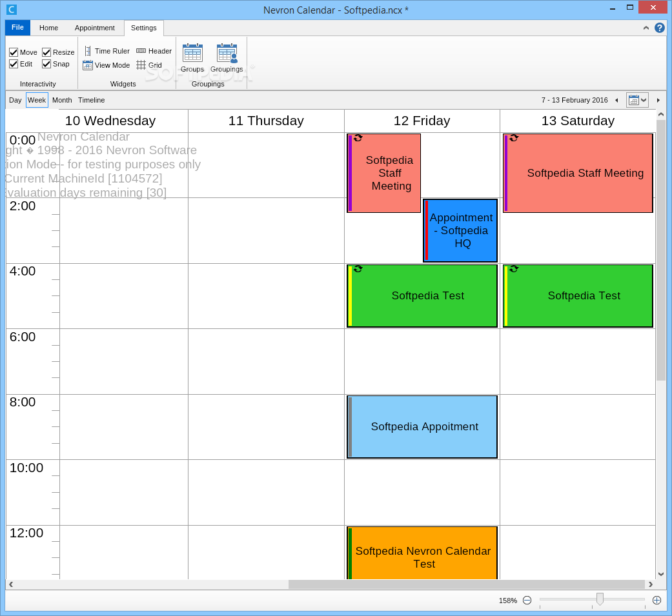The image size is (672, 616).
Task: Zoom out with the minus icon
Action: [x=527, y=600]
